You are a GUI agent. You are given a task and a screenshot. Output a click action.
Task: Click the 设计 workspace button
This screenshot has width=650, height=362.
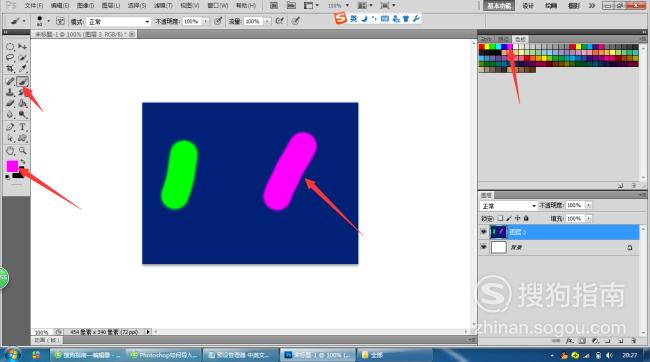[x=528, y=5]
